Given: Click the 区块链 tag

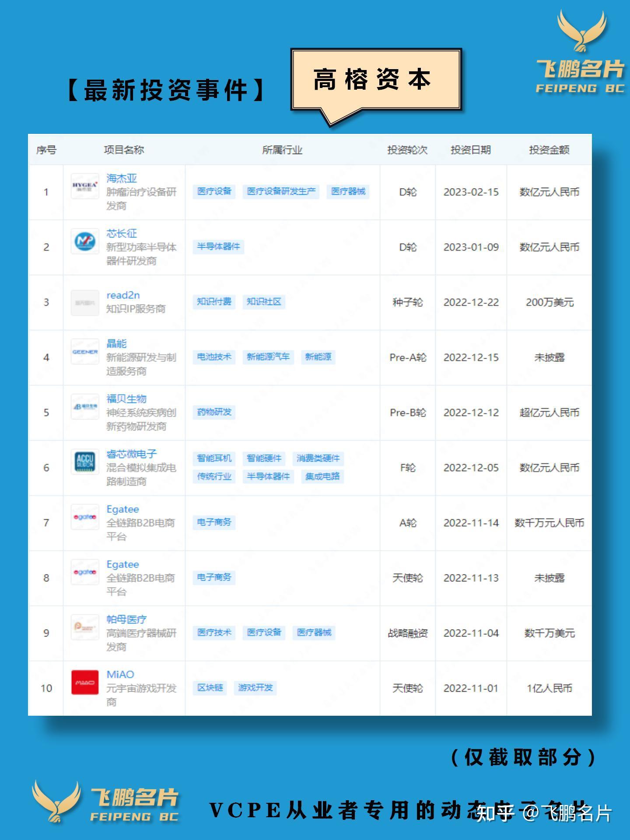Looking at the screenshot, I should click(x=210, y=688).
